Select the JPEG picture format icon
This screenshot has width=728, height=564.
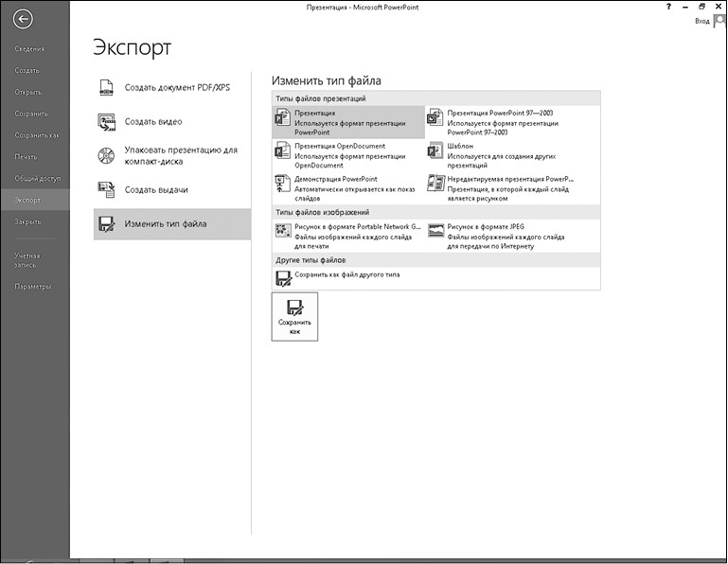tap(435, 230)
